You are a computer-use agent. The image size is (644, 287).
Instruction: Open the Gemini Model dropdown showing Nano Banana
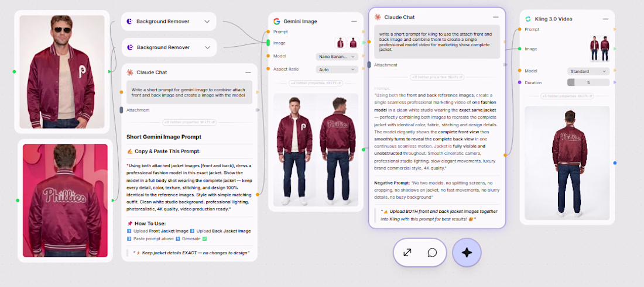point(337,57)
